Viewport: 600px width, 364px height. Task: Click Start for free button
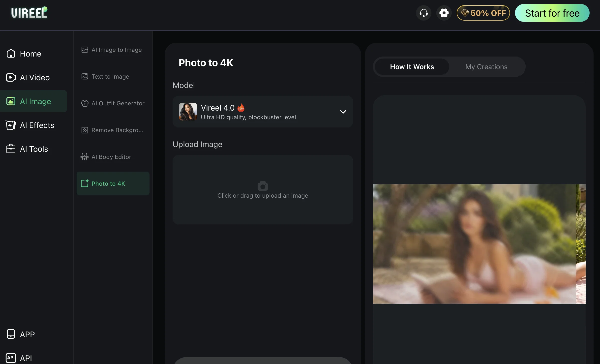tap(552, 13)
